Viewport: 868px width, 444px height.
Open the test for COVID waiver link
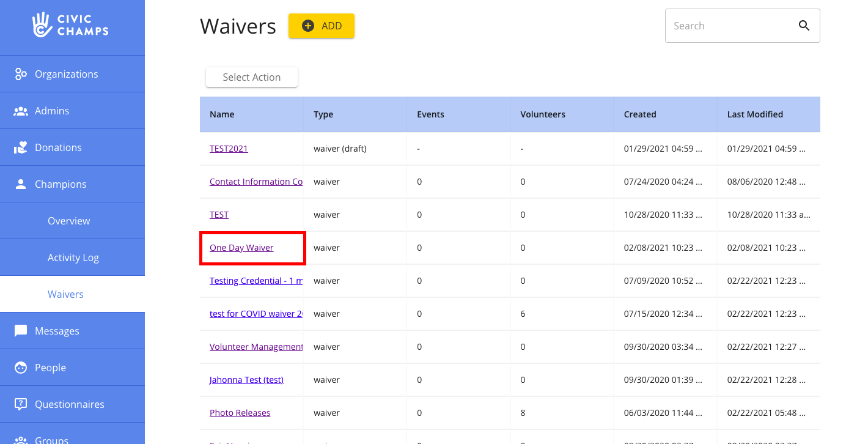pyautogui.click(x=256, y=314)
